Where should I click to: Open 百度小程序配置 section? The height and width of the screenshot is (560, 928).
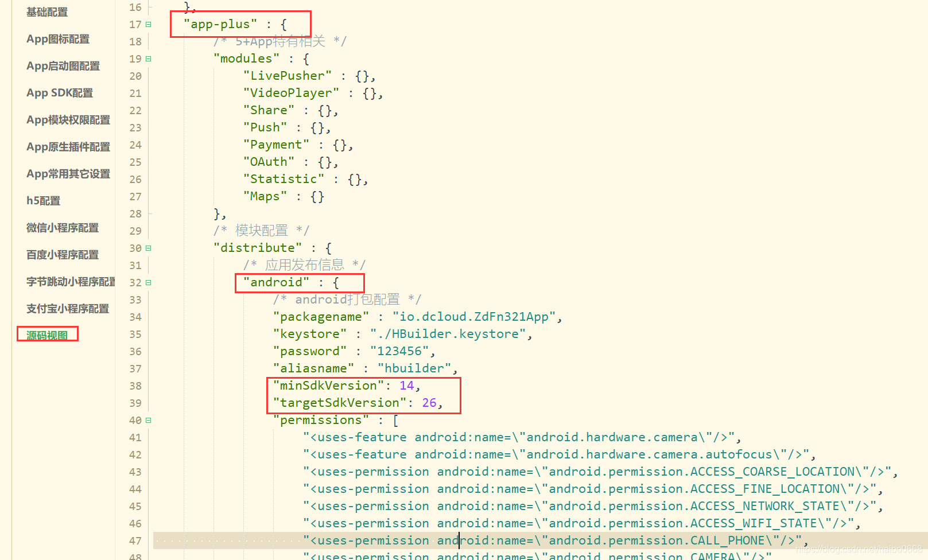tap(63, 255)
